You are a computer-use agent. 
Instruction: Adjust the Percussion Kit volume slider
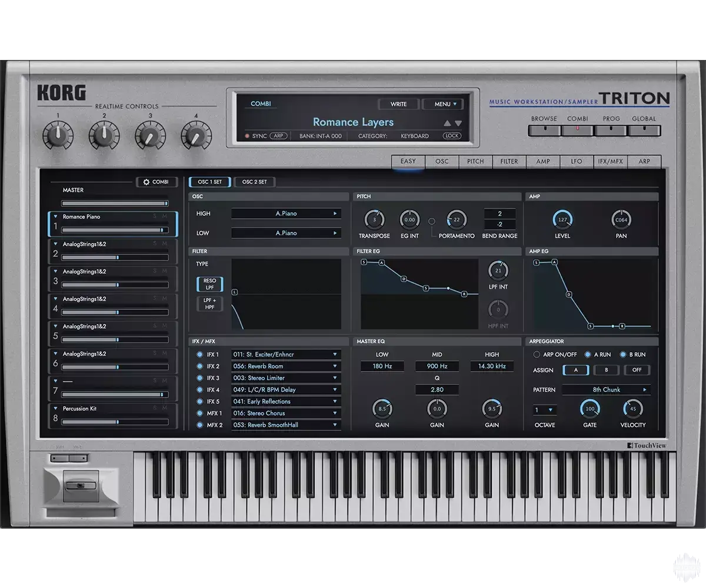pos(115,422)
